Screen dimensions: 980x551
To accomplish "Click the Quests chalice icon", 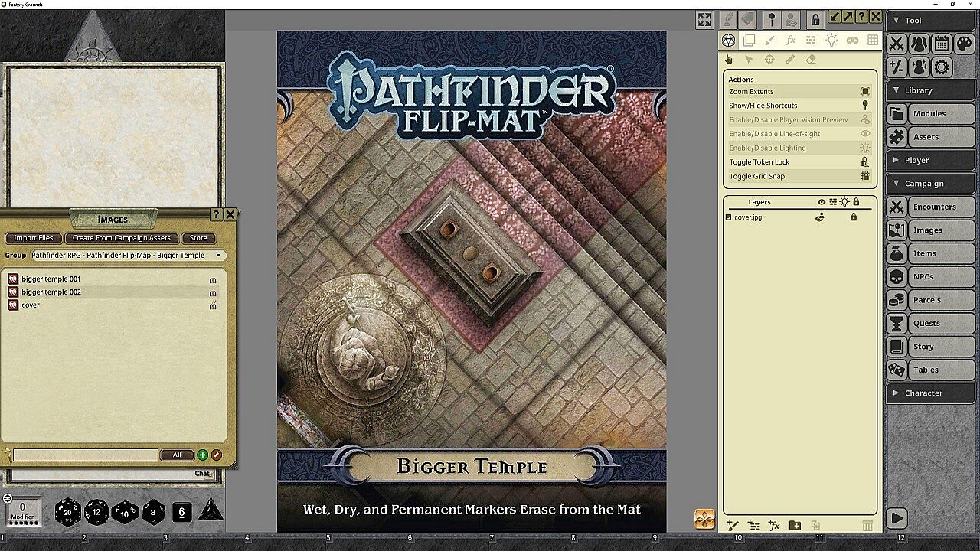I will coord(897,323).
